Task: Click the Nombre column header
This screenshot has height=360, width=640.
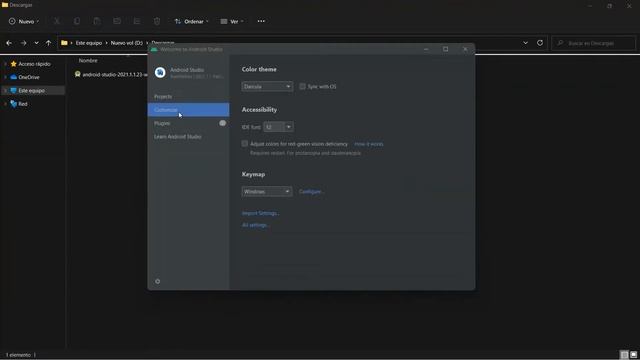Action: click(x=88, y=60)
